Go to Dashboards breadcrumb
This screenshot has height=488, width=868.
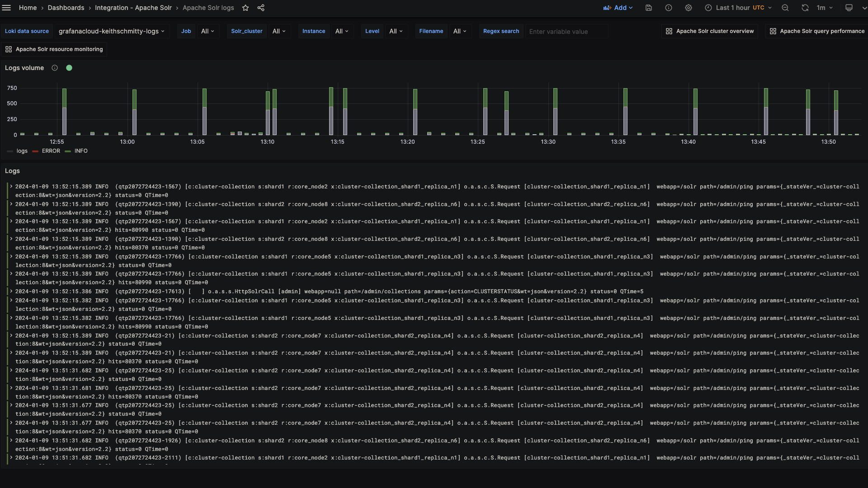pos(66,8)
